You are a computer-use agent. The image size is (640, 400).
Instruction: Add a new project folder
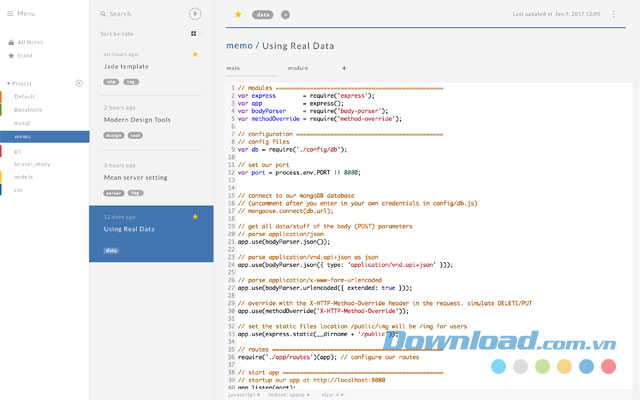pos(79,83)
